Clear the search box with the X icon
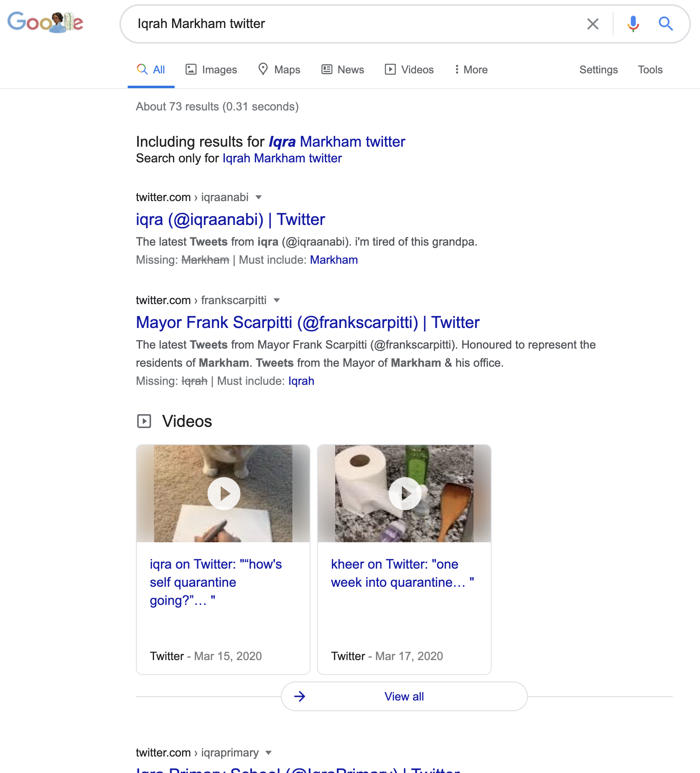Image resolution: width=700 pixels, height=773 pixels. (593, 24)
